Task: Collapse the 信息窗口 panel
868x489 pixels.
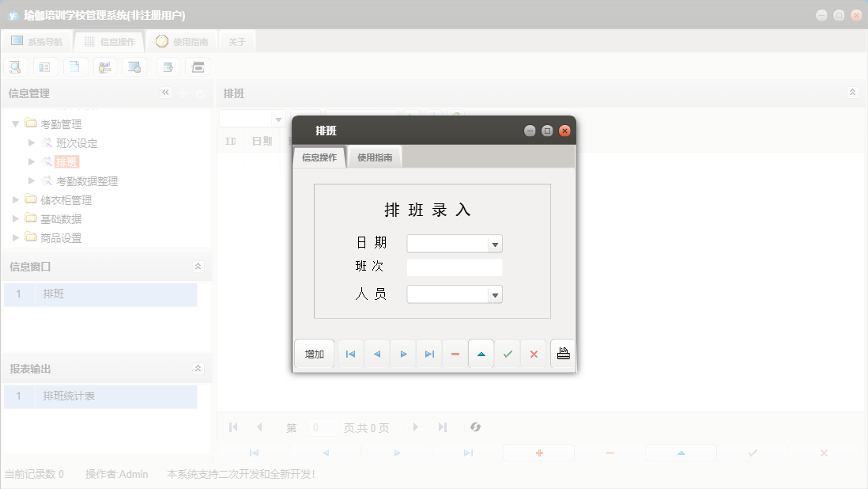Action: pyautogui.click(x=198, y=267)
